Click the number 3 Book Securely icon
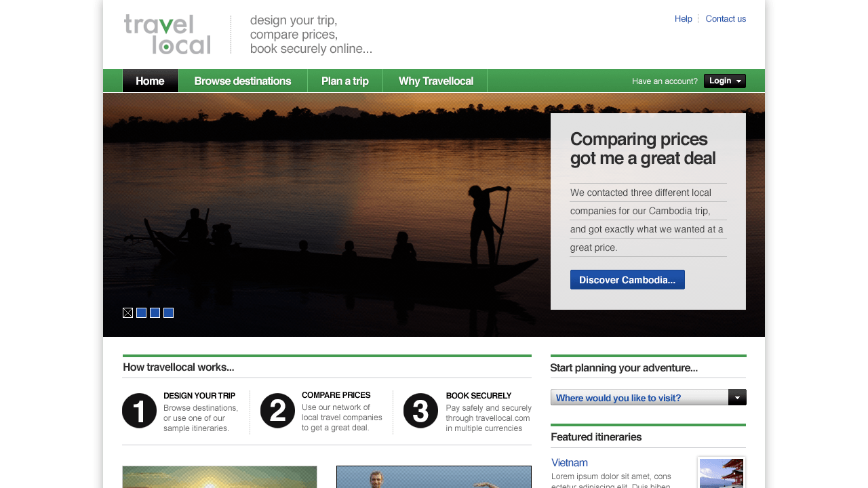Viewport: 868px width, 488px height. pos(420,411)
